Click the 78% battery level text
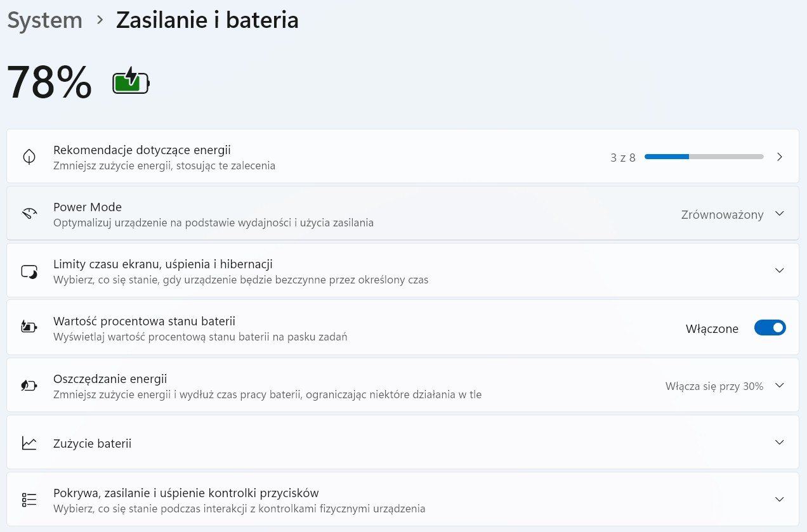 tap(49, 82)
